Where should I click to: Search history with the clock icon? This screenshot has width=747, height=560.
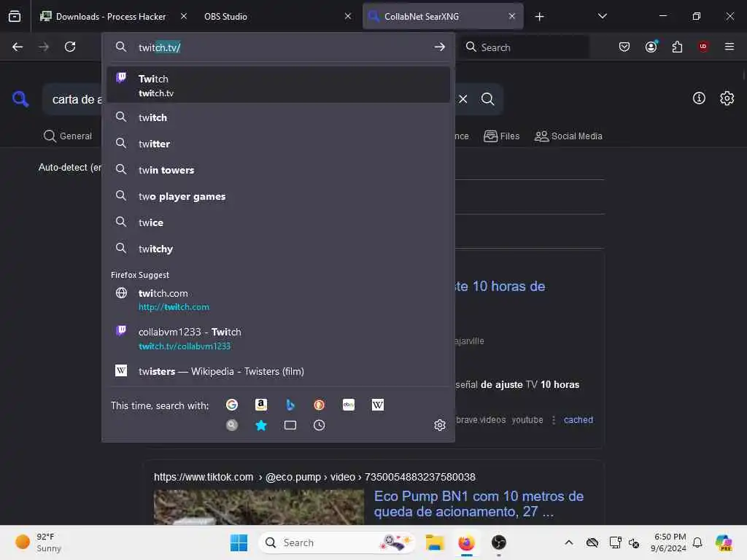click(x=320, y=425)
